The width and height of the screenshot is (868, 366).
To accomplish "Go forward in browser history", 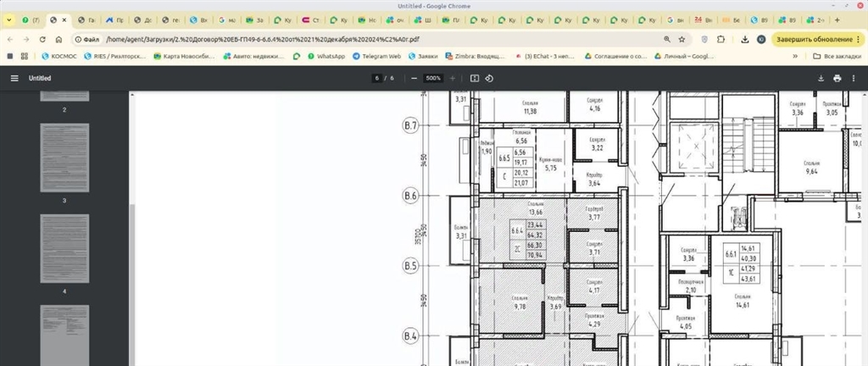I will coord(26,39).
